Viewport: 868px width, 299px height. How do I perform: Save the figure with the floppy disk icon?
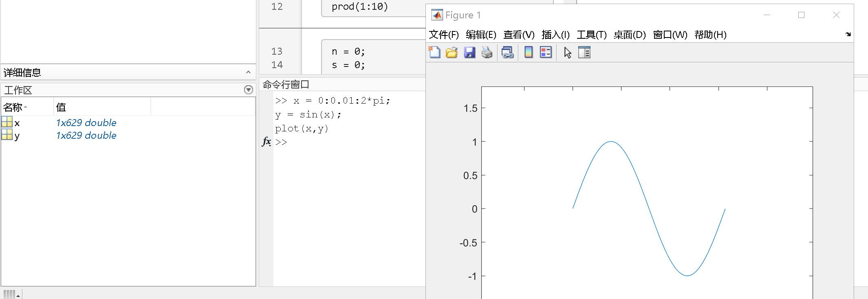click(x=469, y=52)
